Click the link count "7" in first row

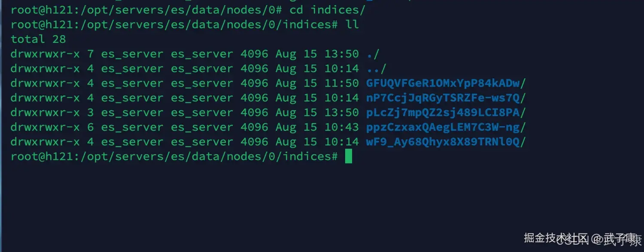[x=91, y=54]
